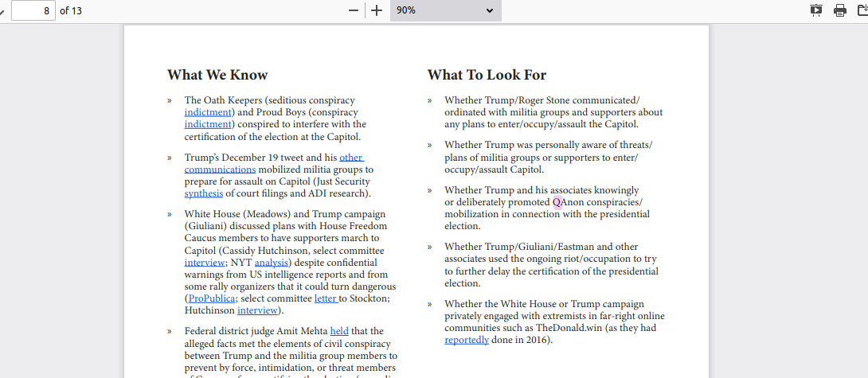Click the text 'Whether Trump was personally aware of threats/'
This screenshot has width=868, height=378.
[549, 145]
